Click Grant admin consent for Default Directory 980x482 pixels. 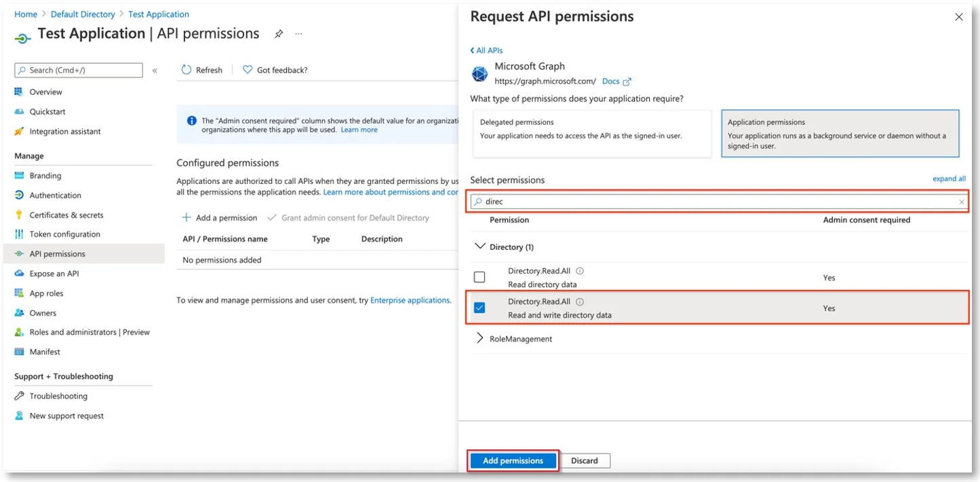349,218
